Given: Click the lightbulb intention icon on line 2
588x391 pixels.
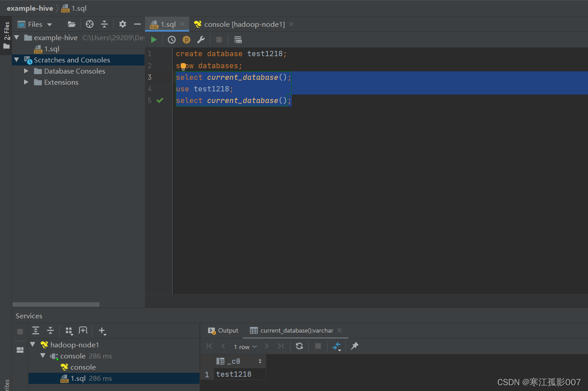Looking at the screenshot, I should tap(183, 67).
